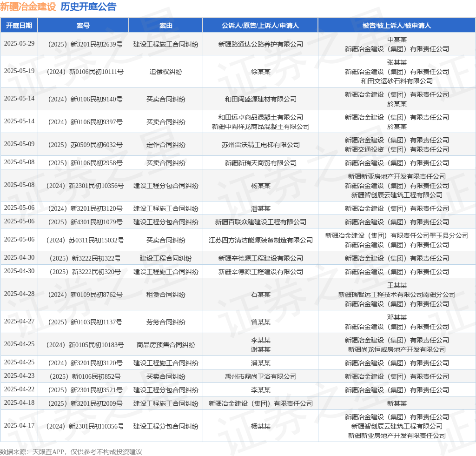Image resolution: width=476 pixels, height=456 pixels.
Task: Click plaintiff 石某某
Action: (x=260, y=295)
